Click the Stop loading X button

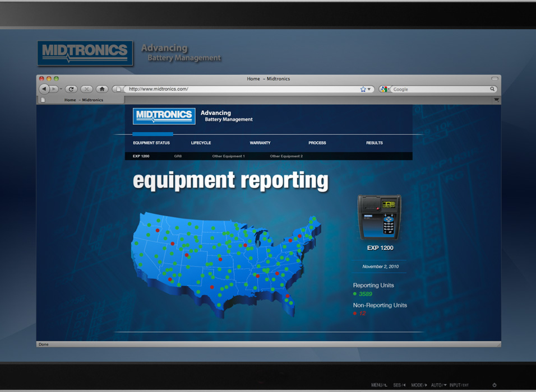click(x=86, y=89)
